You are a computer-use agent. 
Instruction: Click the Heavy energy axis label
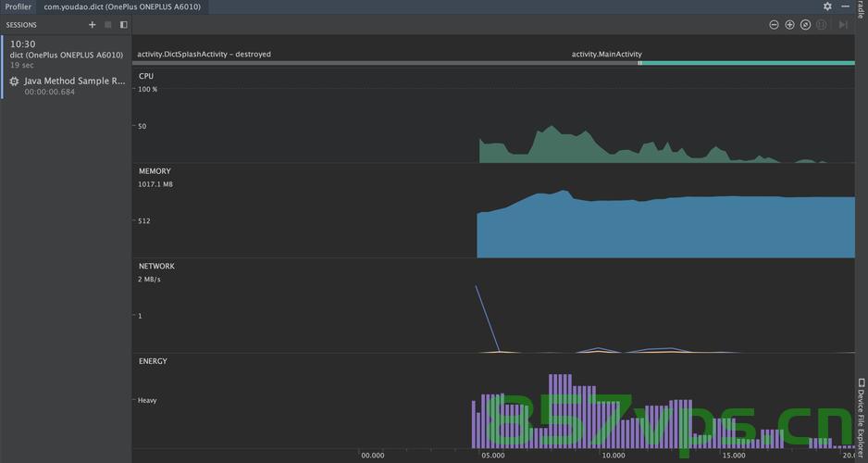147,400
